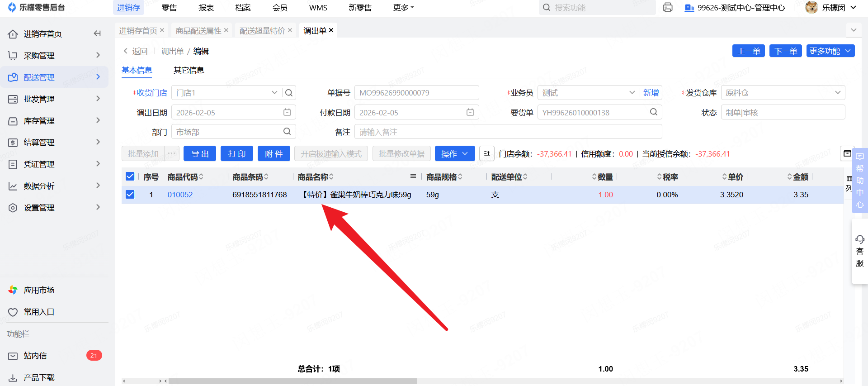The image size is (868, 386).
Task: Click the 数据分析 chart icon
Action: (x=13, y=186)
